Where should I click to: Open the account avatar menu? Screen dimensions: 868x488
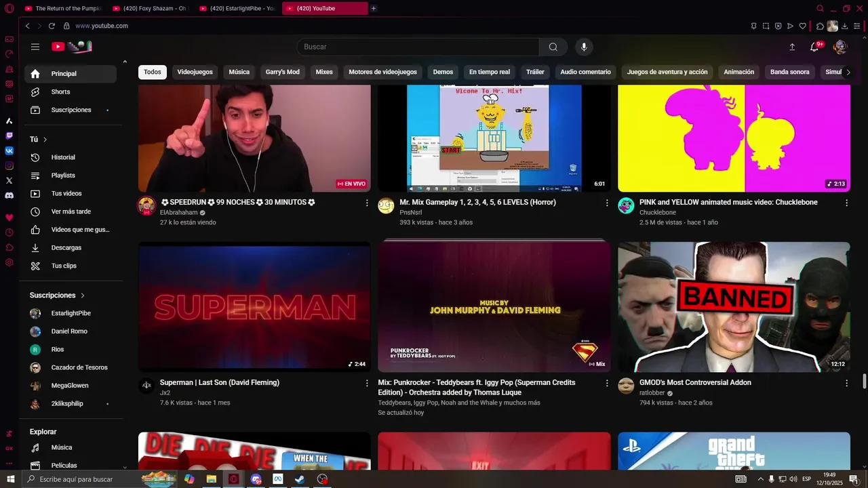coord(840,47)
